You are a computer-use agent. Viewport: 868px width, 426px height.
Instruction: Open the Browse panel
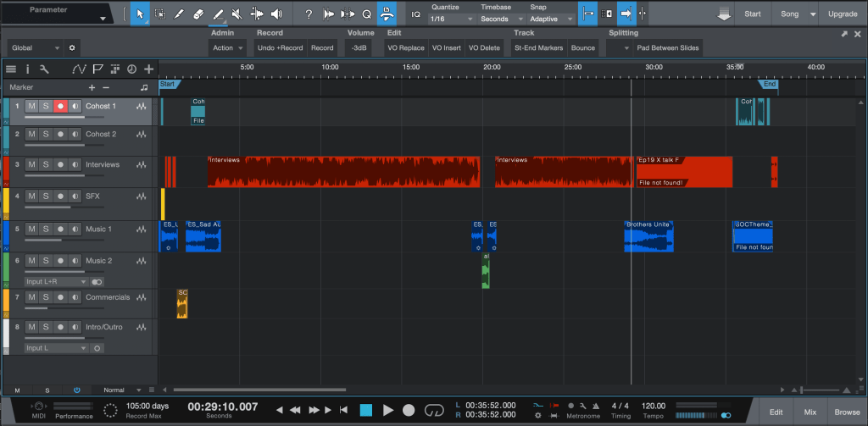[x=845, y=411]
